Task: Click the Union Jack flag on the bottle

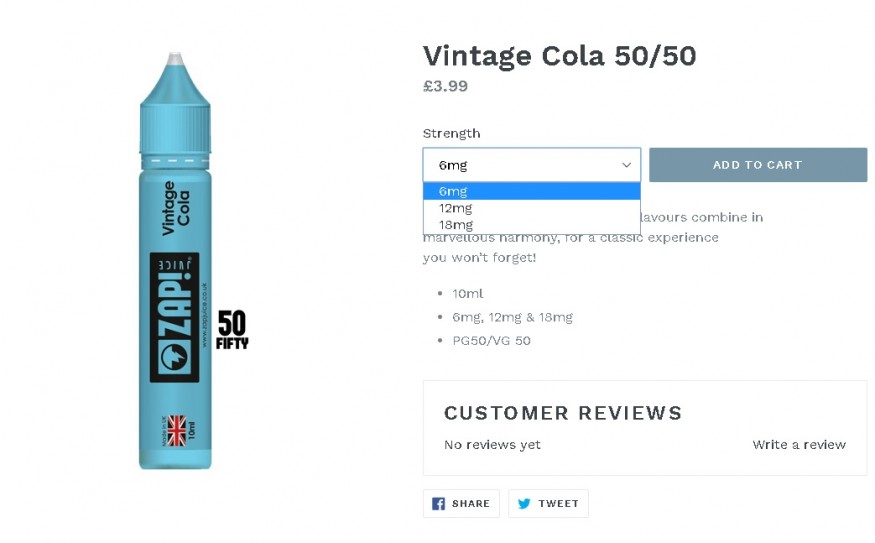Action: point(177,430)
